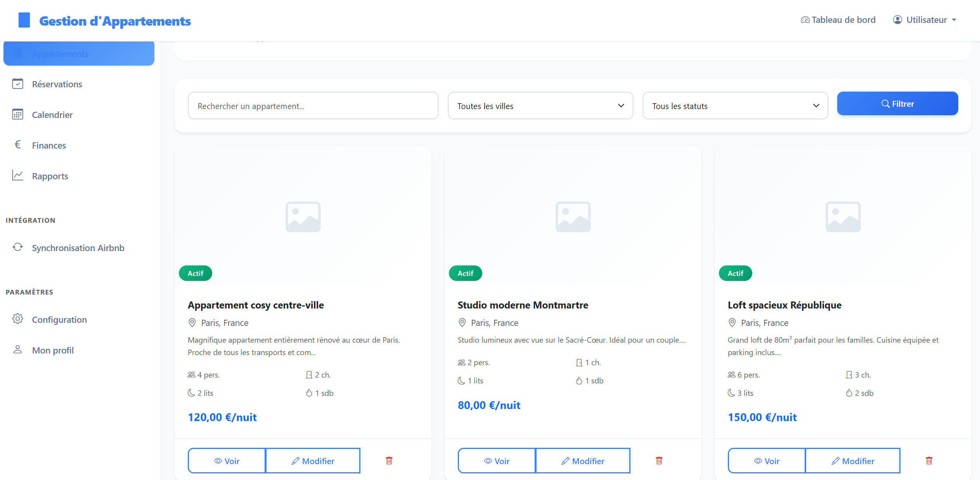Viewport: 980px width, 480px height.
Task: Click the Rechercher un appartement search field
Action: pyautogui.click(x=313, y=106)
